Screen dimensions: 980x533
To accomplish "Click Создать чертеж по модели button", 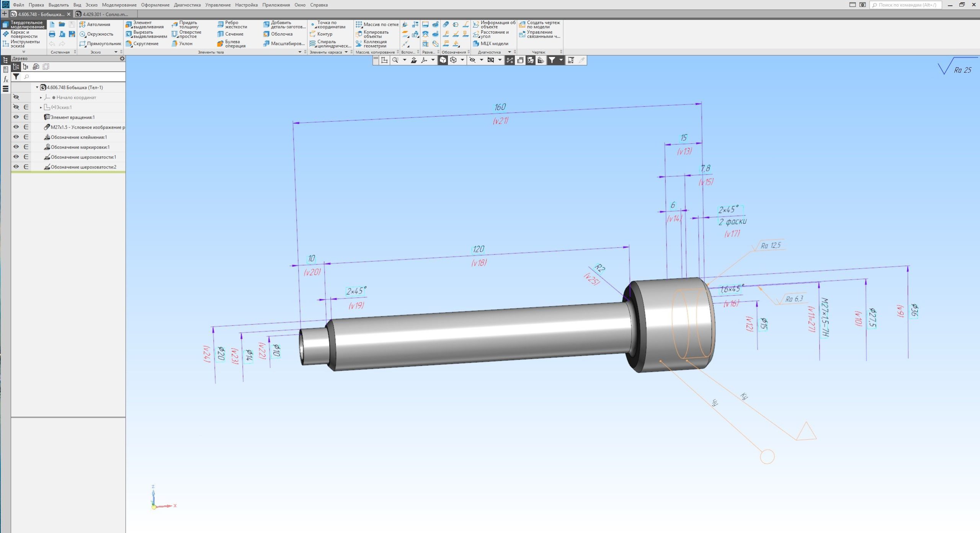I will (x=539, y=24).
